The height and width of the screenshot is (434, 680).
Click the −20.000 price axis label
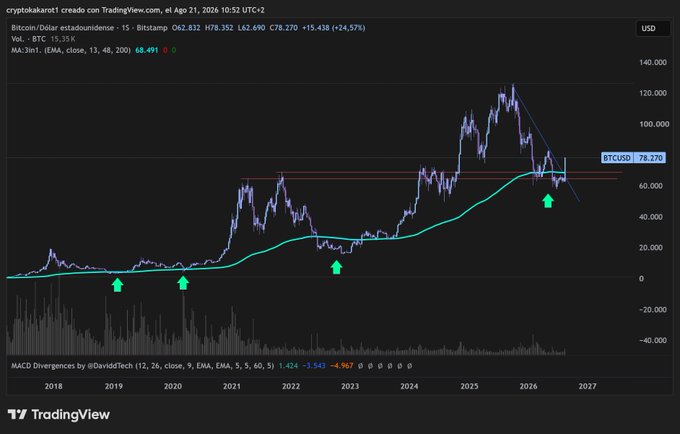[653, 310]
